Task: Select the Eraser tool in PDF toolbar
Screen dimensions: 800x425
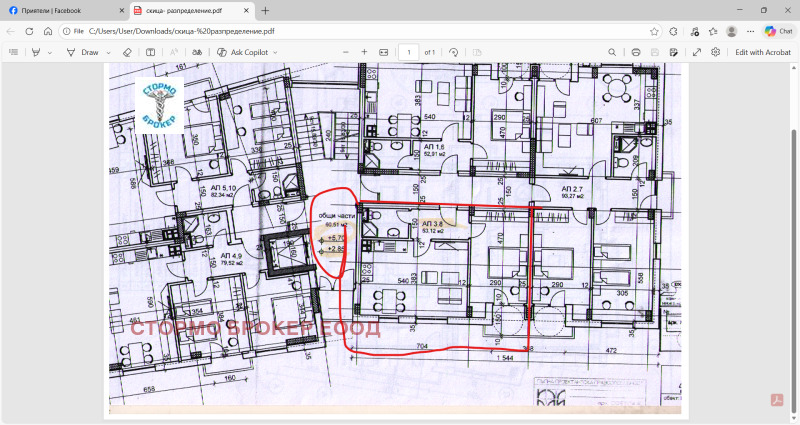Action: click(126, 52)
